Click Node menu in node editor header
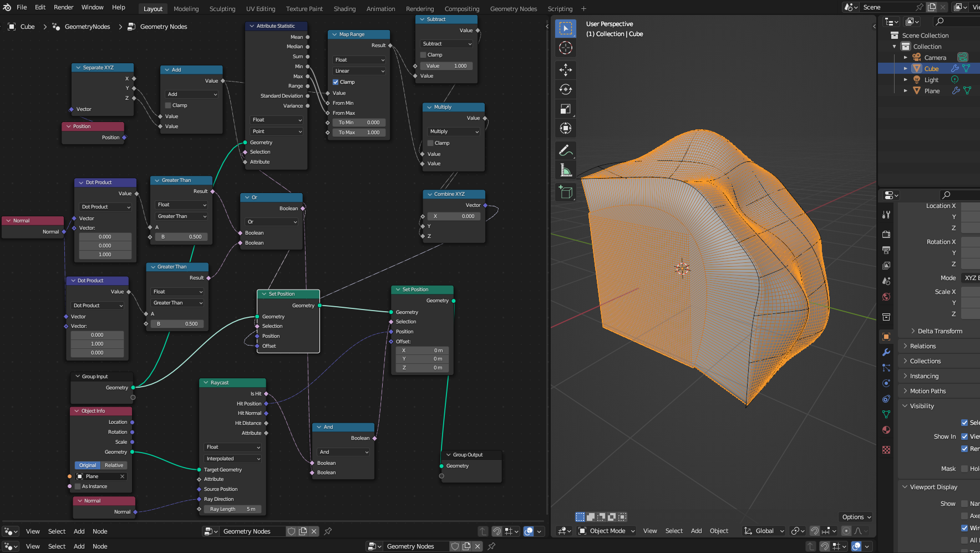The height and width of the screenshot is (553, 980). (100, 531)
